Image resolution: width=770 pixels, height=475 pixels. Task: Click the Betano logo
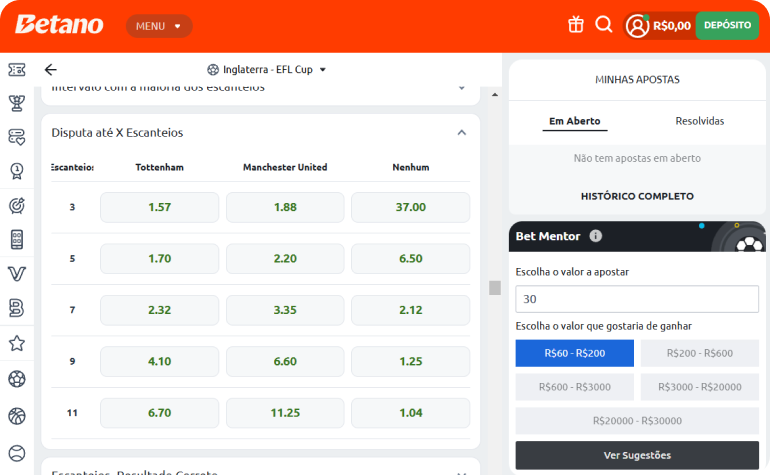coord(59,25)
